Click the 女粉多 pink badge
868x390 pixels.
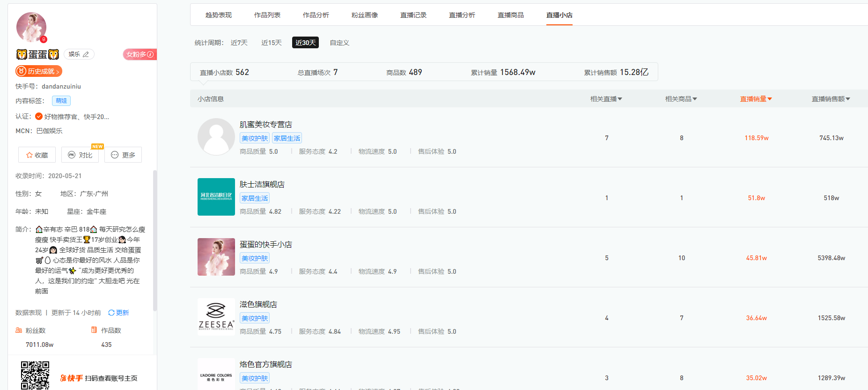[x=140, y=54]
